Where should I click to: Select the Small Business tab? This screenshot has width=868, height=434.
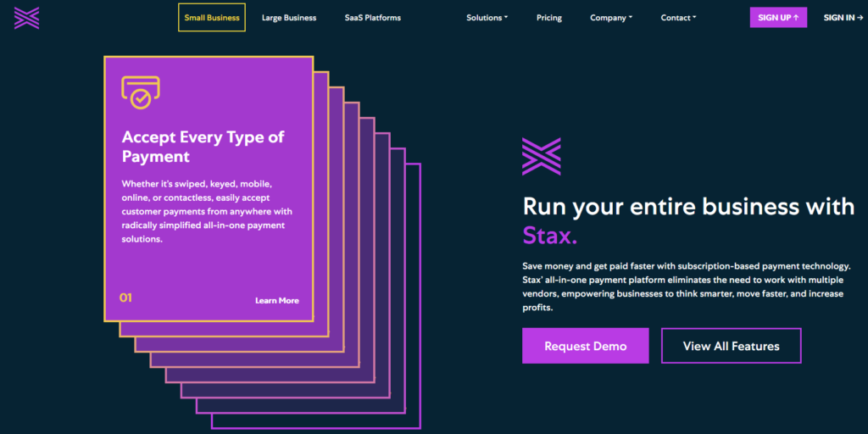coord(212,18)
